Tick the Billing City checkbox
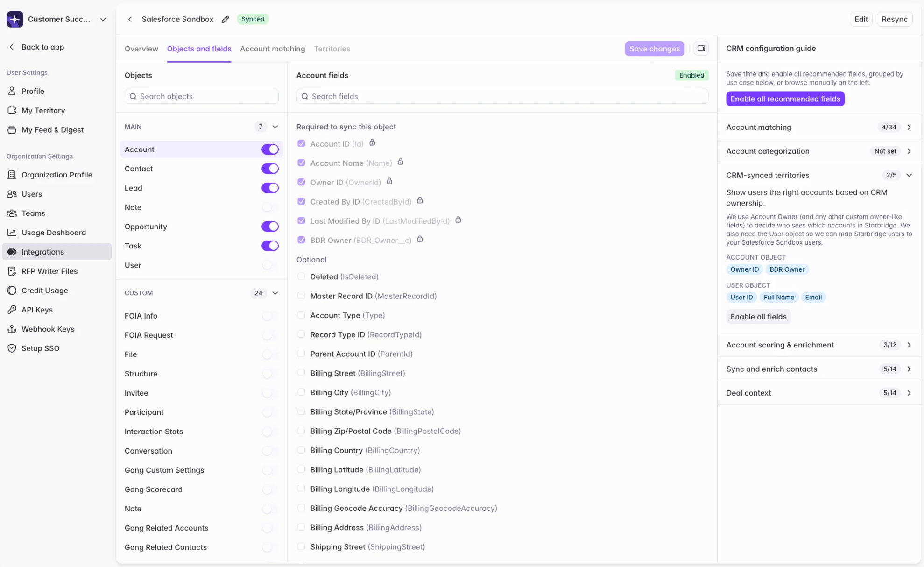 (x=301, y=392)
